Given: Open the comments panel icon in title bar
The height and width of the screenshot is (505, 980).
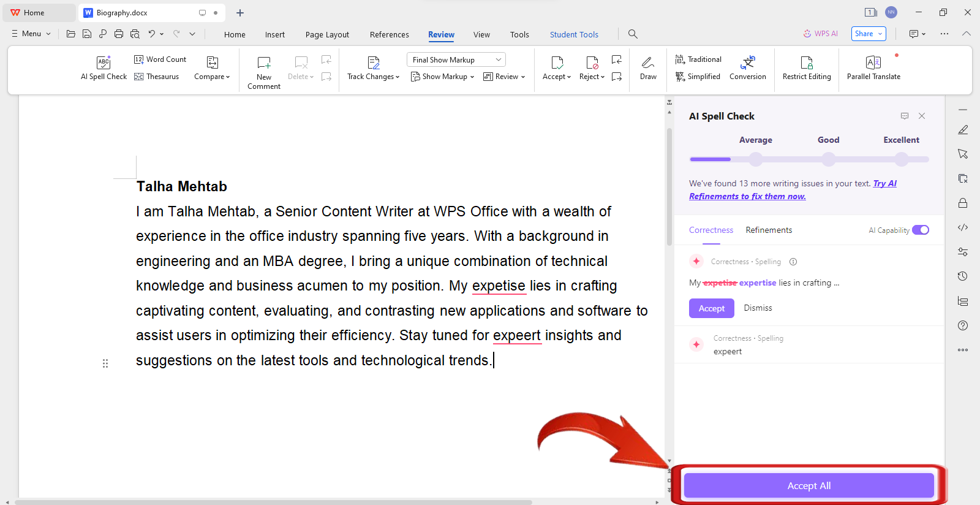Looking at the screenshot, I should click(914, 34).
